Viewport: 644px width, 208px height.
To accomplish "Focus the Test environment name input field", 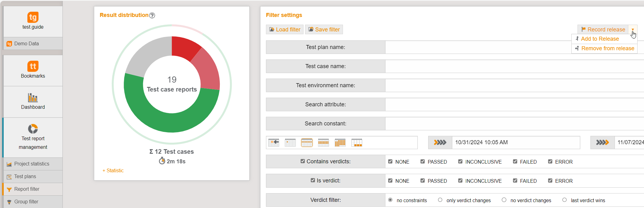I will (x=514, y=85).
